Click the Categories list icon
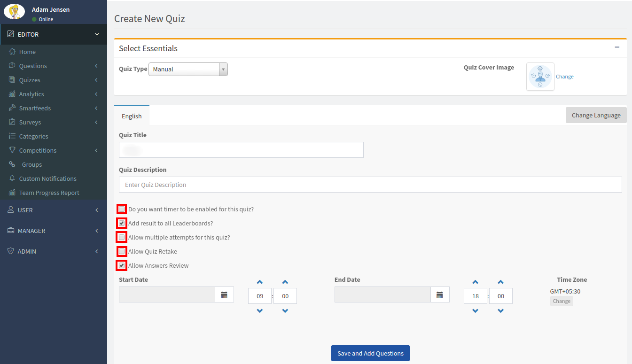The height and width of the screenshot is (364, 632). (12, 136)
